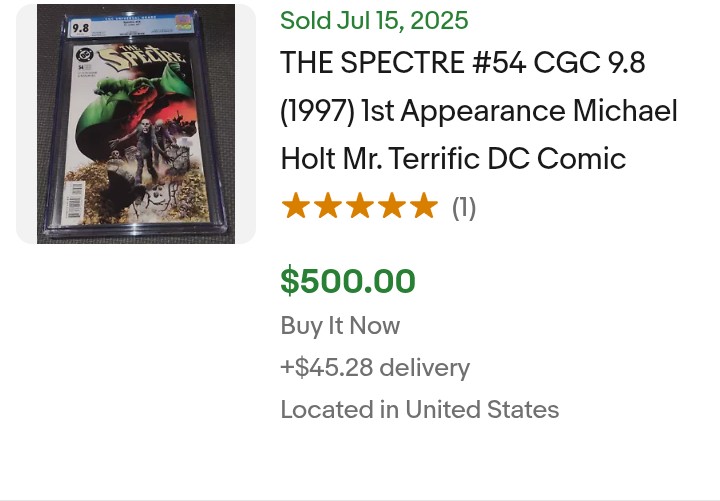Click the Located in United States text

point(420,409)
